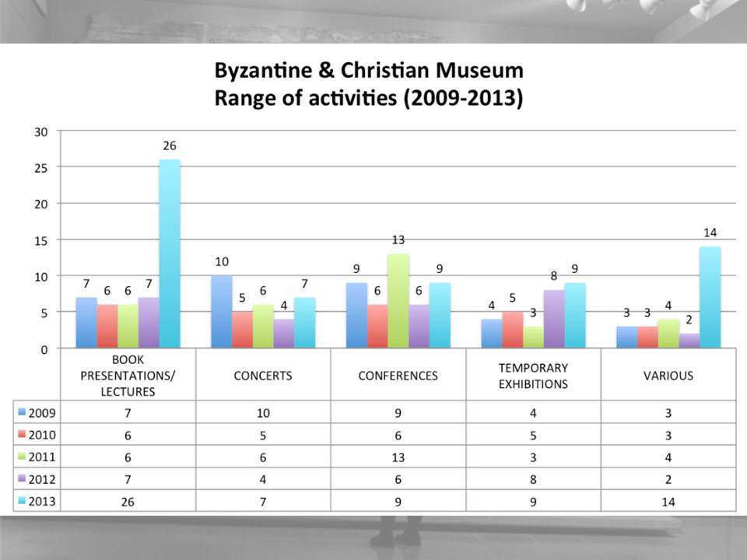Click the 2012 Concerts bar valued 4
This screenshot has height=560, width=747.
click(x=283, y=334)
